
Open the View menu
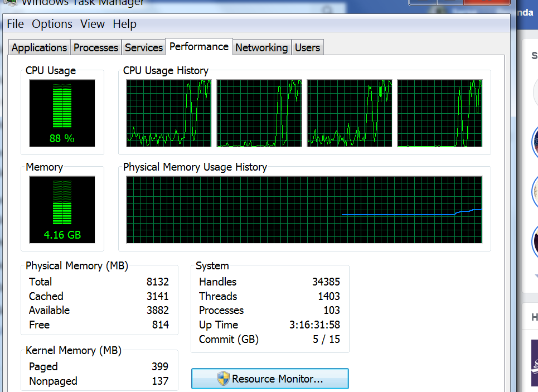click(x=93, y=24)
